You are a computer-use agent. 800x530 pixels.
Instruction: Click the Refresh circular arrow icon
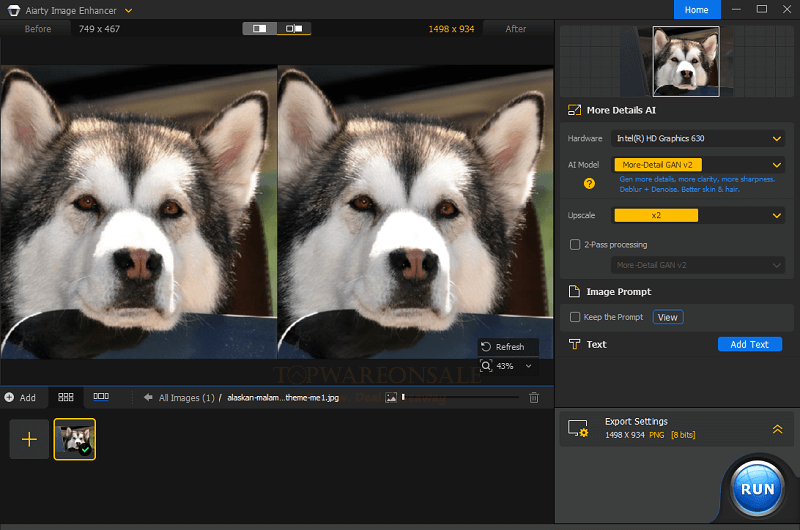point(486,347)
